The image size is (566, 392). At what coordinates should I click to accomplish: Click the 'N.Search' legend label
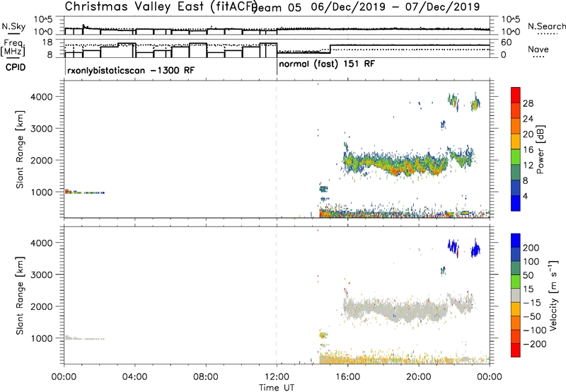pyautogui.click(x=546, y=26)
